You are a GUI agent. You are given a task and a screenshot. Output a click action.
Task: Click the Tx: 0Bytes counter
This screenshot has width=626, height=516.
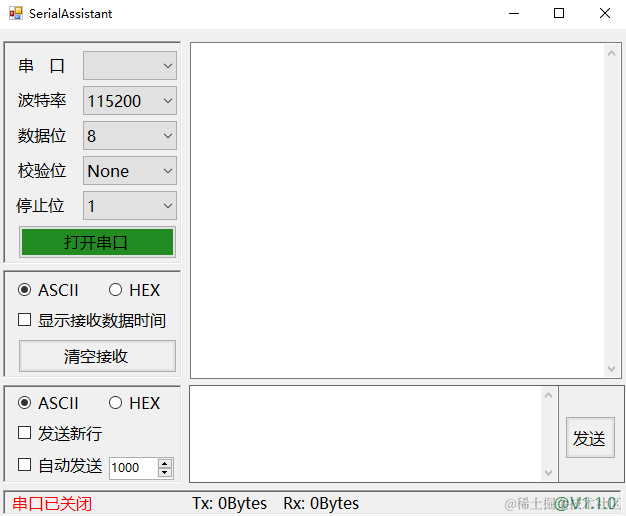coord(230,504)
